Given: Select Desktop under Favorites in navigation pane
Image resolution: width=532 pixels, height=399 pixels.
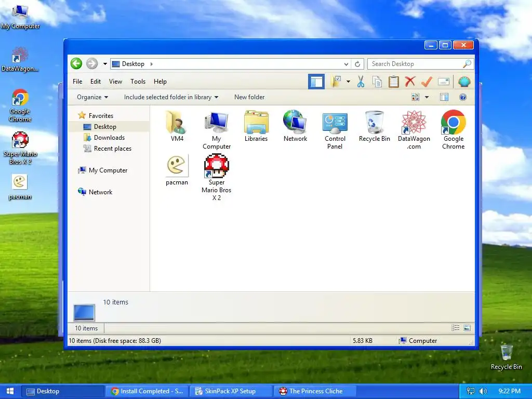Looking at the screenshot, I should pyautogui.click(x=105, y=127).
